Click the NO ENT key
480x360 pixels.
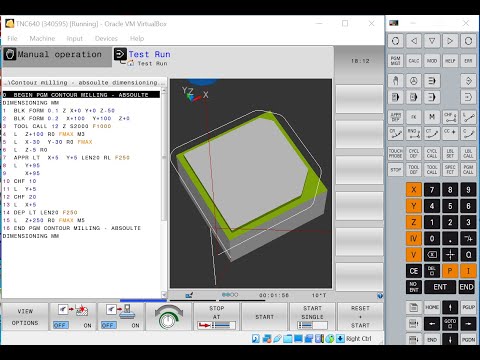coord(414,287)
